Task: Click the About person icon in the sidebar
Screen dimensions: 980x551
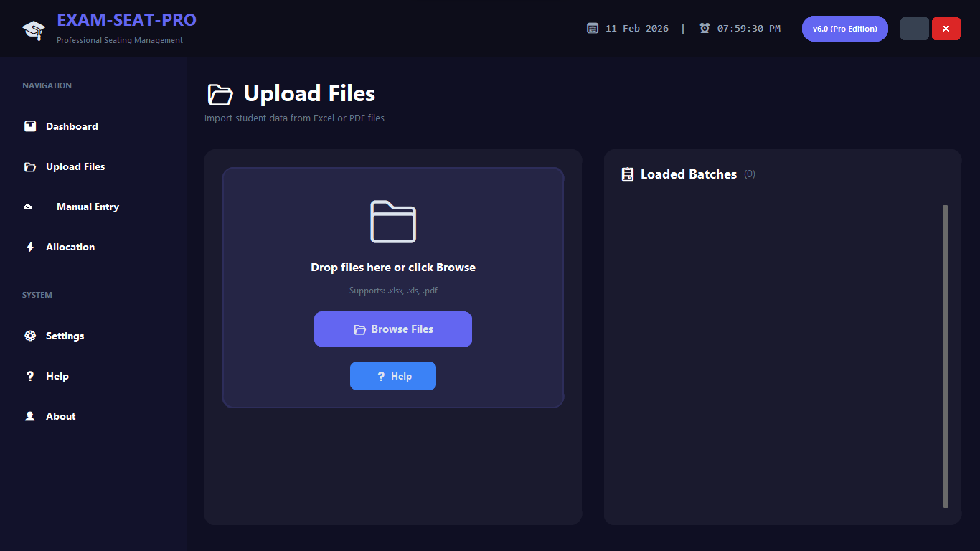Action: coord(30,416)
